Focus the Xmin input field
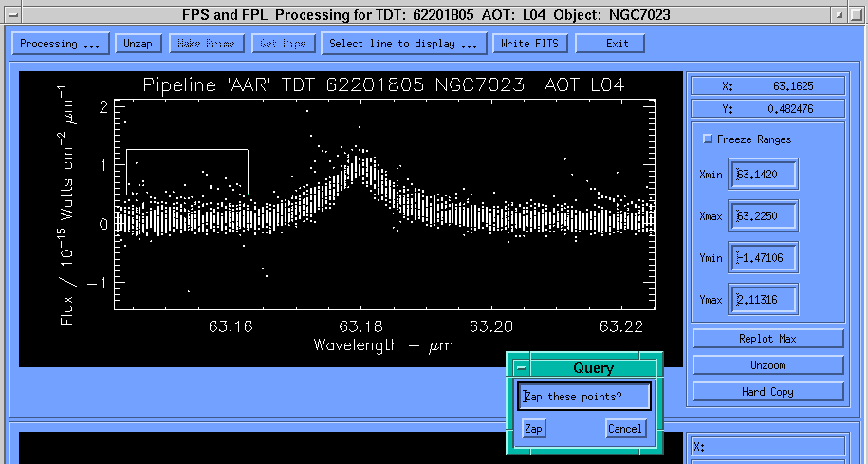Viewport: 868px width, 464px height. tap(764, 175)
